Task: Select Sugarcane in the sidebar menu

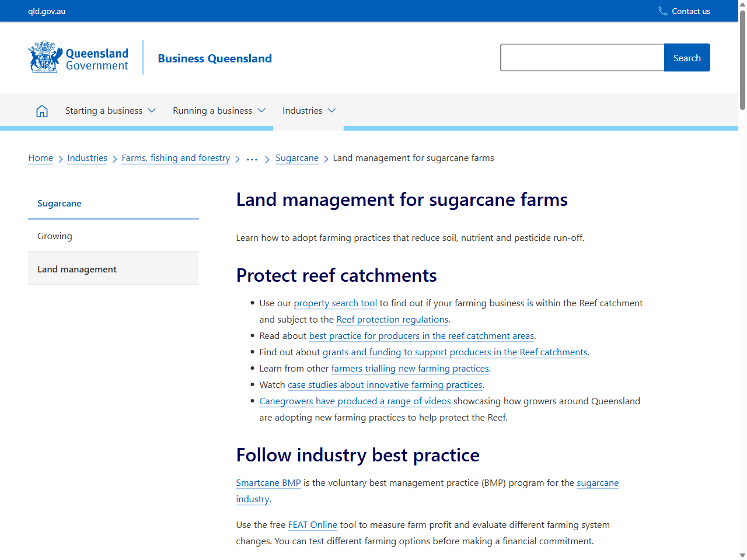Action: tap(59, 203)
